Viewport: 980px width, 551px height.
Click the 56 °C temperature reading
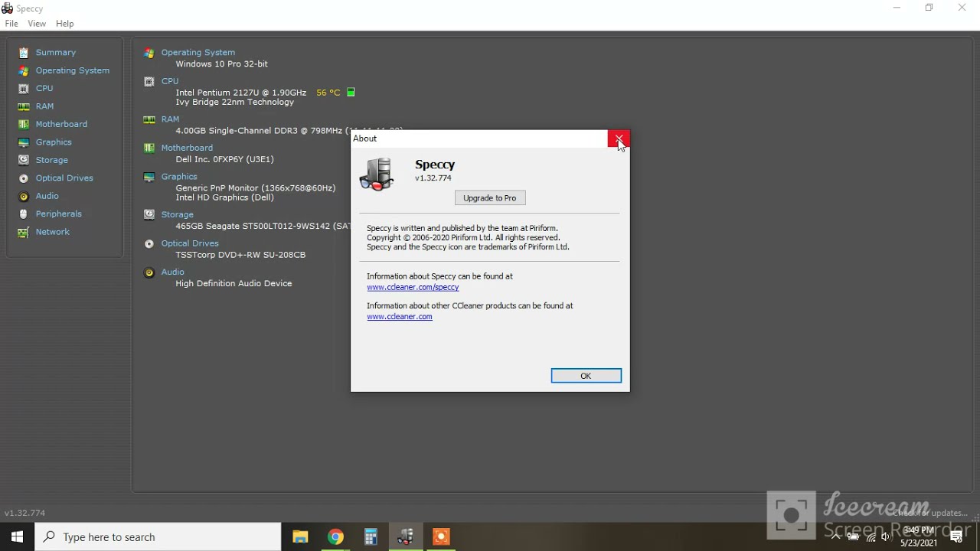pyautogui.click(x=328, y=93)
